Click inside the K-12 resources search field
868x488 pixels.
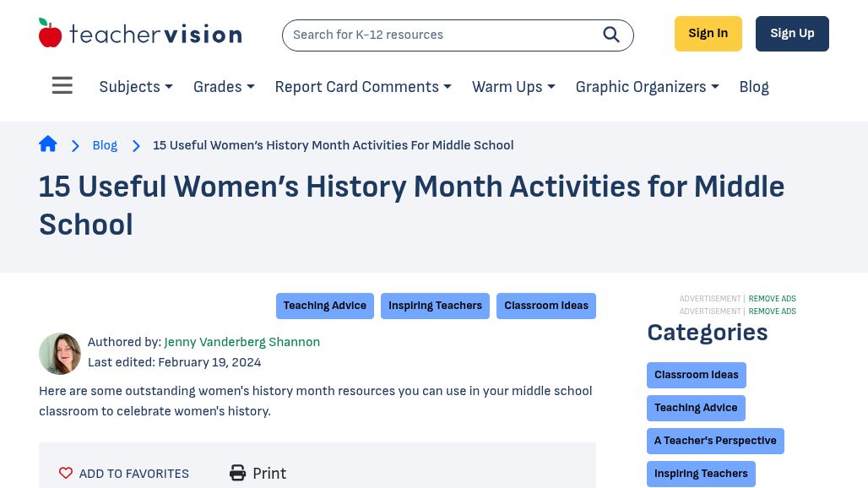(x=439, y=35)
